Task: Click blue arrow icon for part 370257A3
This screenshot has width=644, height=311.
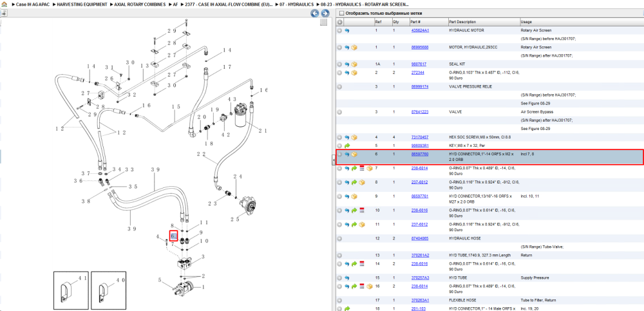Action: (347, 278)
